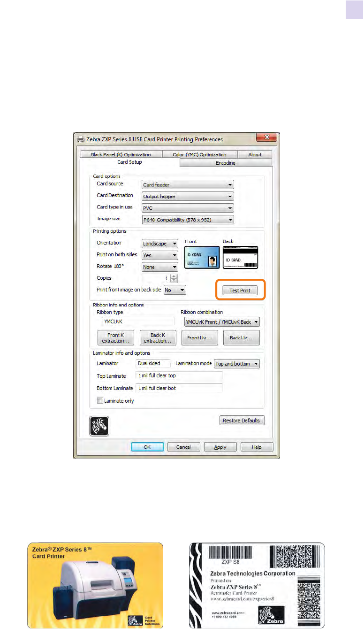Click the back sample test card image
This screenshot has width=364, height=635.
click(x=257, y=585)
